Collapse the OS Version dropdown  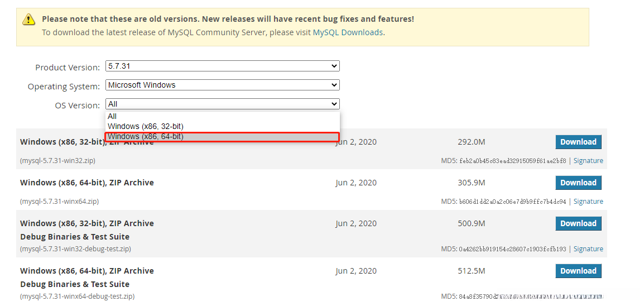[222, 104]
